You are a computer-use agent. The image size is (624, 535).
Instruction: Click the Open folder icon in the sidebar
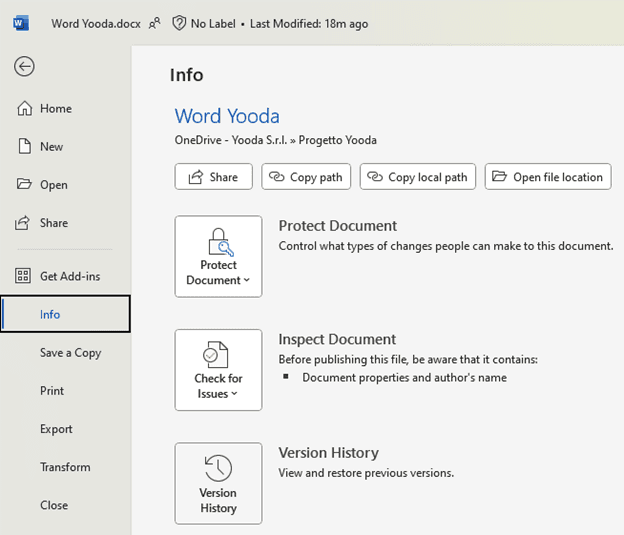pos(24,184)
